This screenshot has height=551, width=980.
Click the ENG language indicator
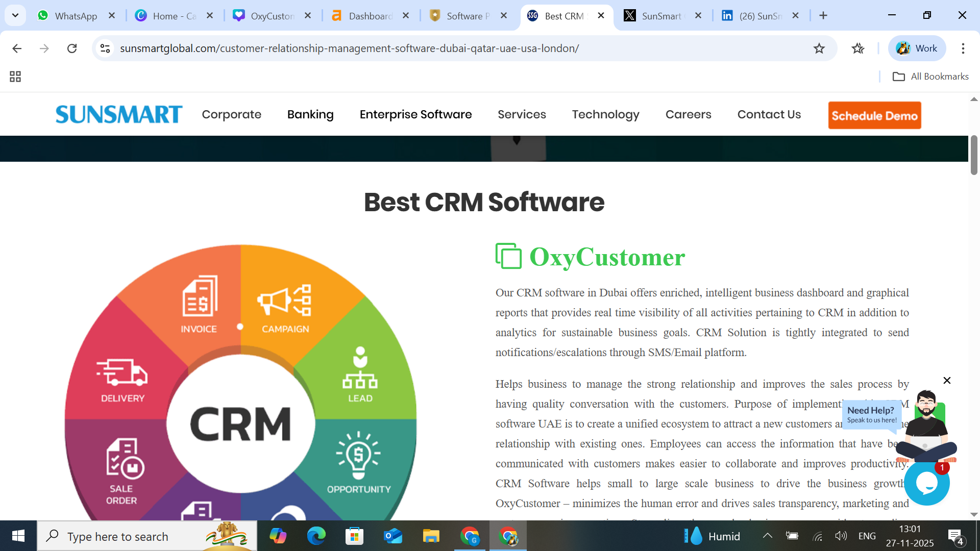[867, 536]
